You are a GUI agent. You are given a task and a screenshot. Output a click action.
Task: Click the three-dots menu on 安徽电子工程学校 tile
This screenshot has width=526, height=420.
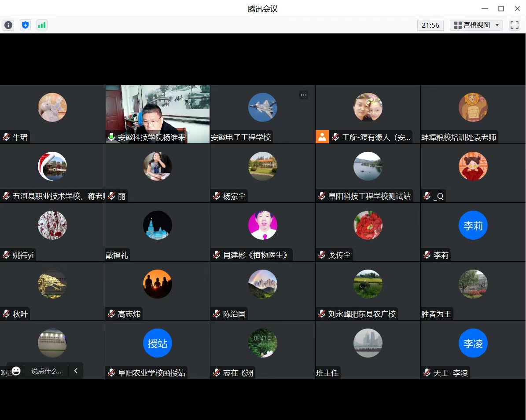tap(303, 95)
